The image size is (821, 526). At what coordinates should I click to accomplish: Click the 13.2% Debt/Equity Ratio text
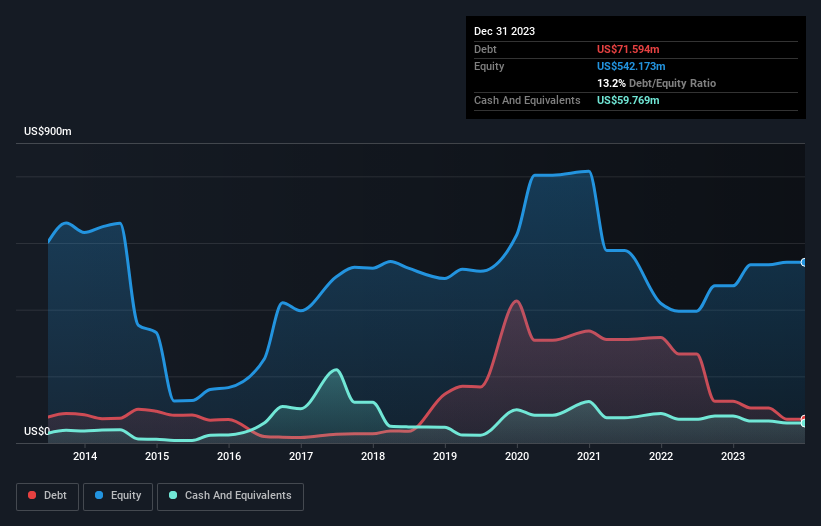(656, 83)
